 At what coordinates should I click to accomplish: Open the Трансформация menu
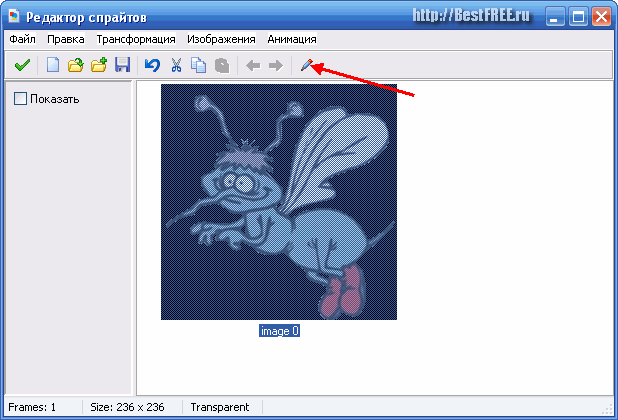[x=136, y=39]
